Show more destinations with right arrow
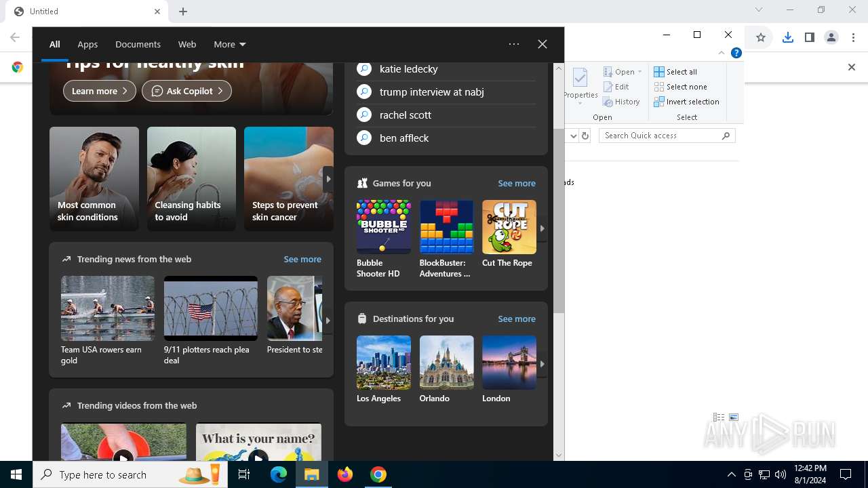Screen dimensions: 868x488 pos(542,364)
